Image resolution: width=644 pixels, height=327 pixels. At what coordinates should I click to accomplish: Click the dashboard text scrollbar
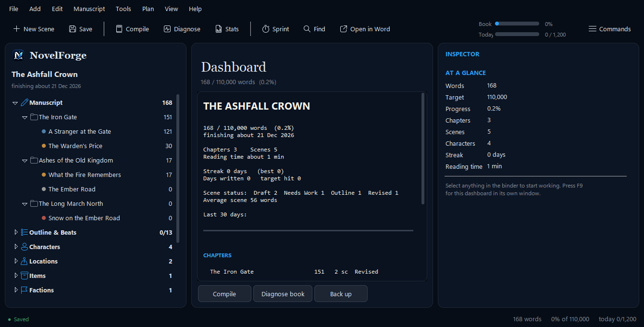(423, 149)
